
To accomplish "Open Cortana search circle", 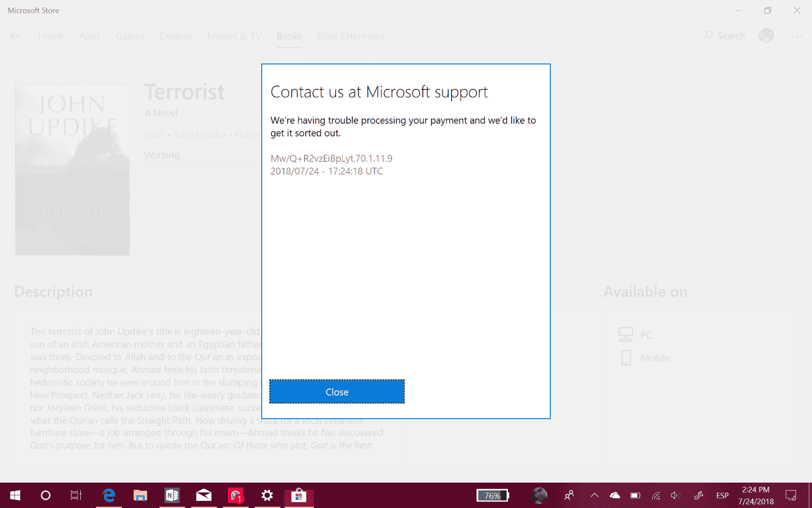I will point(46,495).
